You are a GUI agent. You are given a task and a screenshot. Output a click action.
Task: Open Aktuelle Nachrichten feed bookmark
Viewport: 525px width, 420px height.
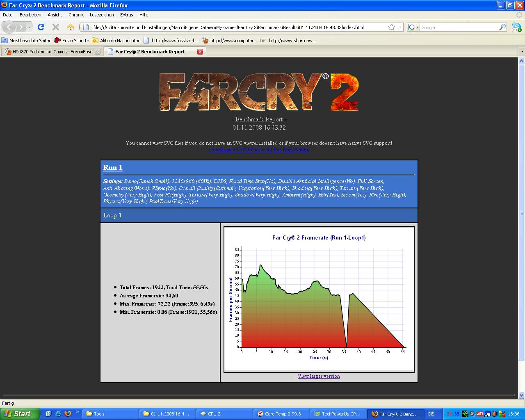coord(116,40)
